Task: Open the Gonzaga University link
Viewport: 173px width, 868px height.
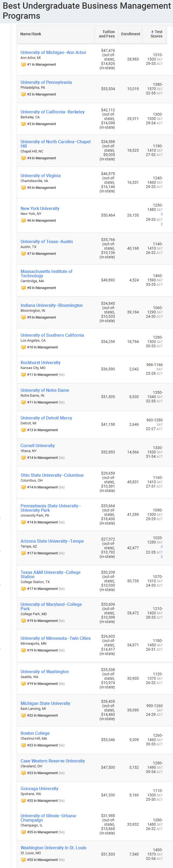Action: pyautogui.click(x=39, y=788)
